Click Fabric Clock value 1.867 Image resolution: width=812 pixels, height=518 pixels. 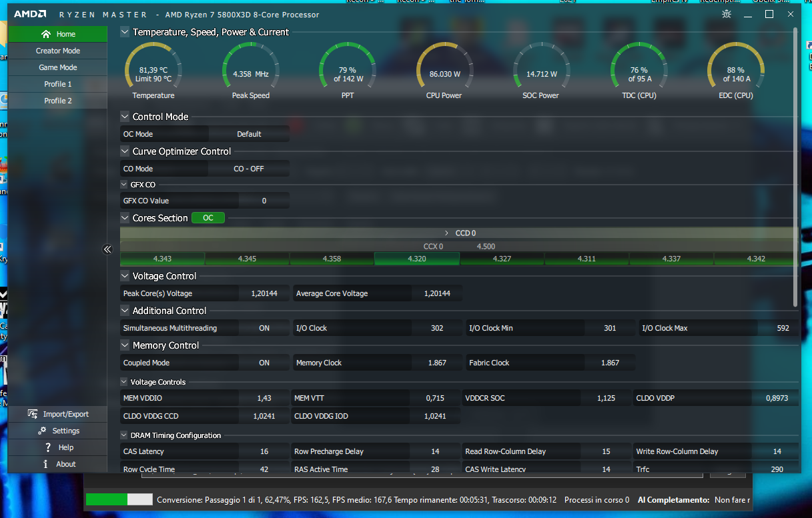pyautogui.click(x=609, y=363)
